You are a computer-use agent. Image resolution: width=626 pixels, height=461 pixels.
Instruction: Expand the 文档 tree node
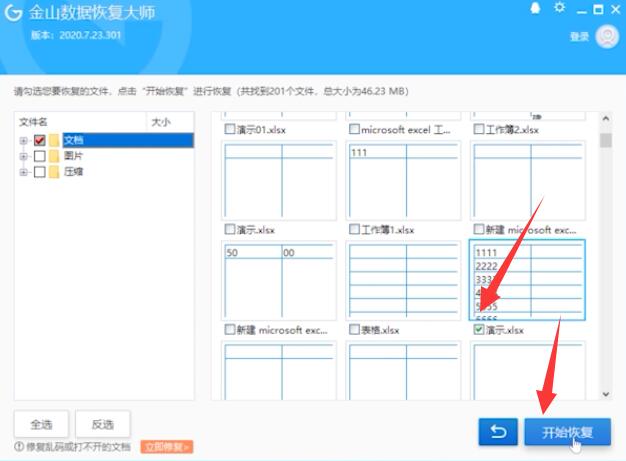(x=24, y=140)
